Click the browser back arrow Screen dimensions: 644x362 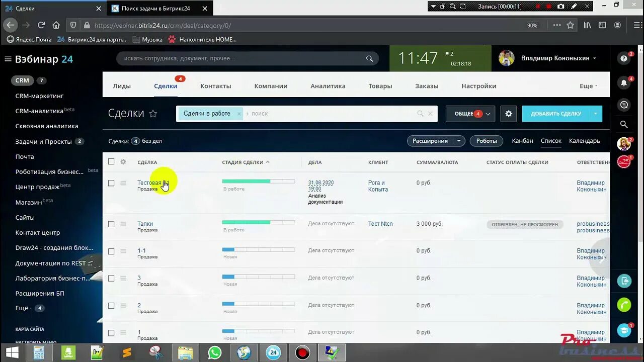tap(11, 25)
